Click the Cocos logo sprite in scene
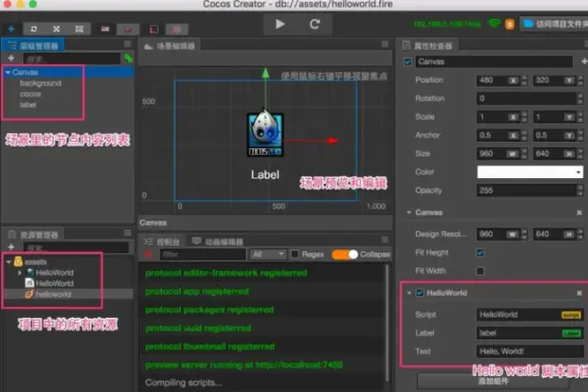 click(x=265, y=135)
